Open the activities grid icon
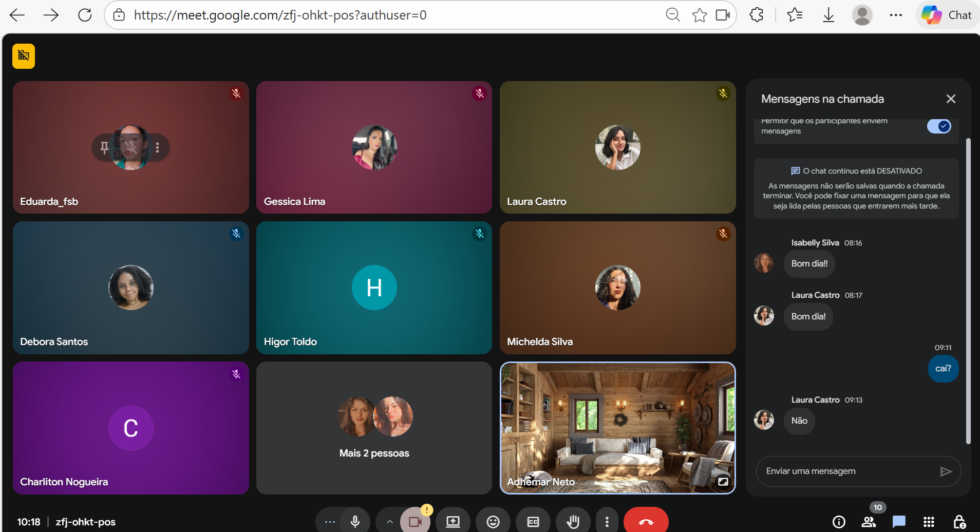This screenshot has width=980, height=532. (929, 522)
